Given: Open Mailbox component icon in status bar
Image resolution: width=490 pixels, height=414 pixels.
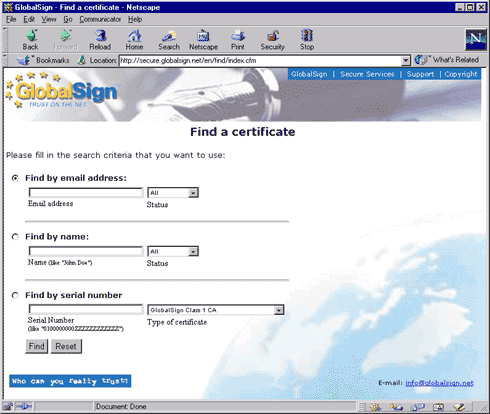Looking at the screenshot, I should click(x=396, y=407).
